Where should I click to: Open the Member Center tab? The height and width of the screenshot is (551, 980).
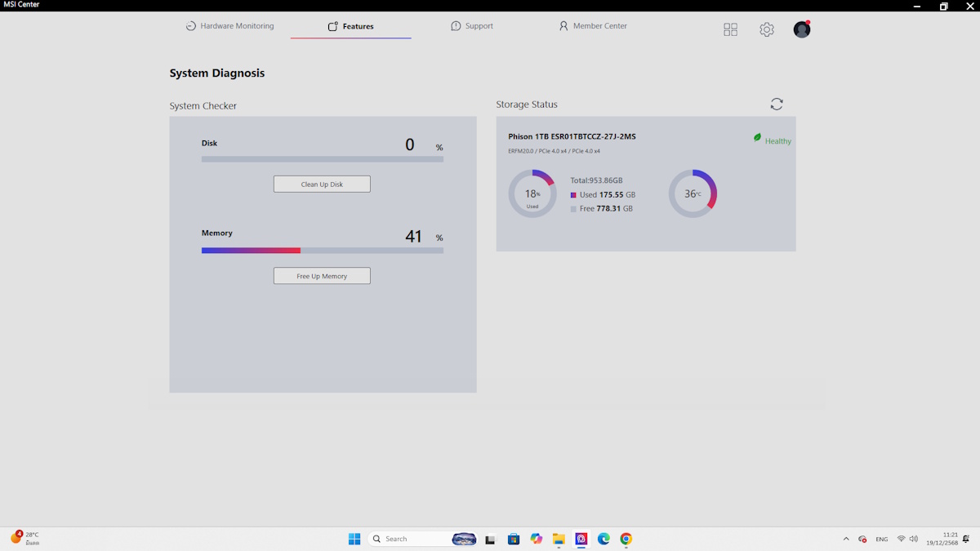click(x=593, y=26)
